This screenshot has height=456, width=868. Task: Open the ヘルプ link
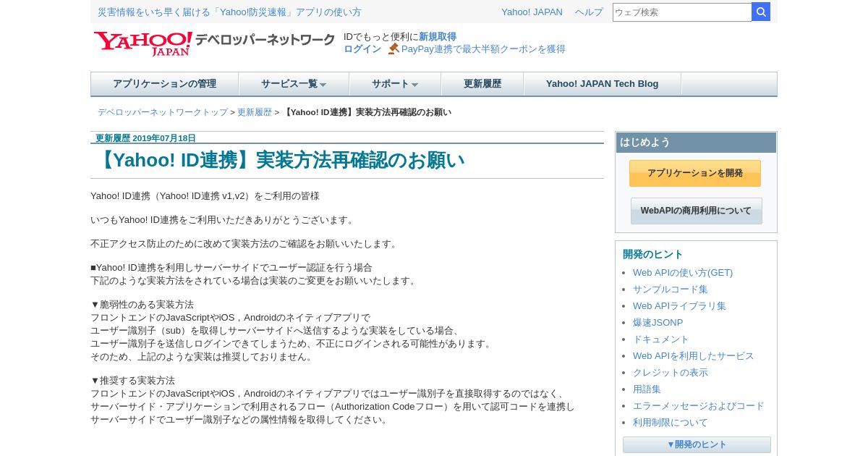click(589, 12)
